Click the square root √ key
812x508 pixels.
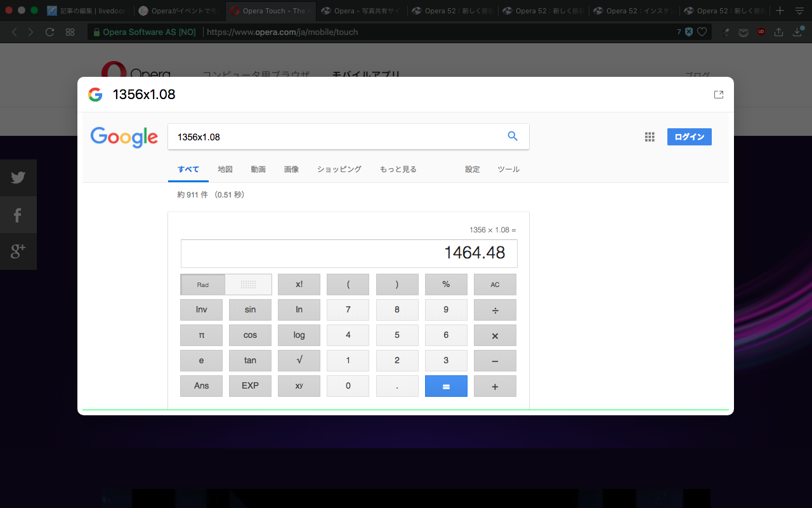[x=299, y=361]
